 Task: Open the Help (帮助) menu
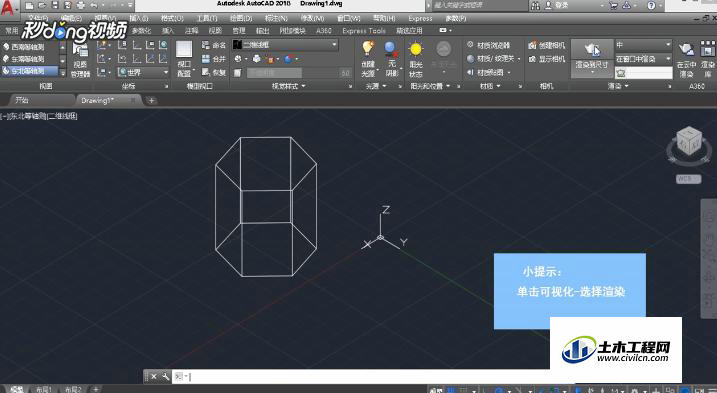(384, 18)
